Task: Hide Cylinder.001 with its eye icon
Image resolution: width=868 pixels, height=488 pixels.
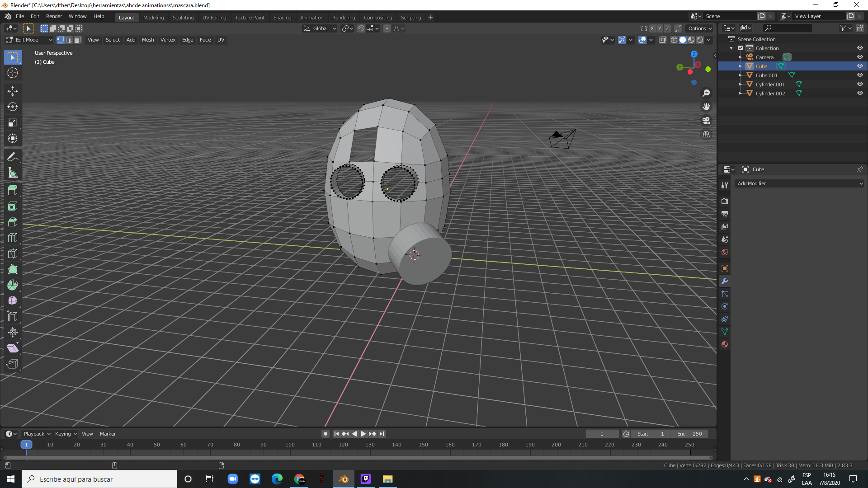Action: click(860, 84)
